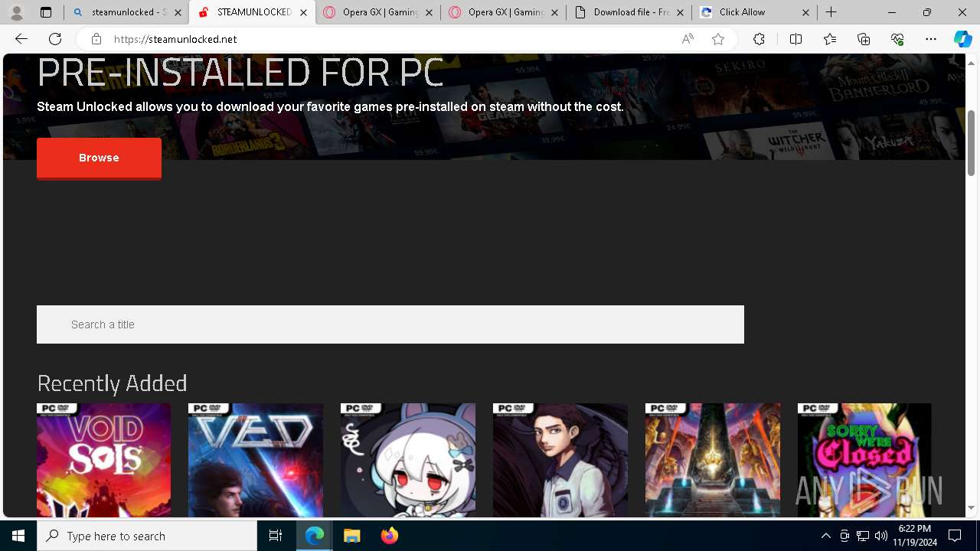
Task: Open the taskbar clock and date
Action: pyautogui.click(x=915, y=536)
